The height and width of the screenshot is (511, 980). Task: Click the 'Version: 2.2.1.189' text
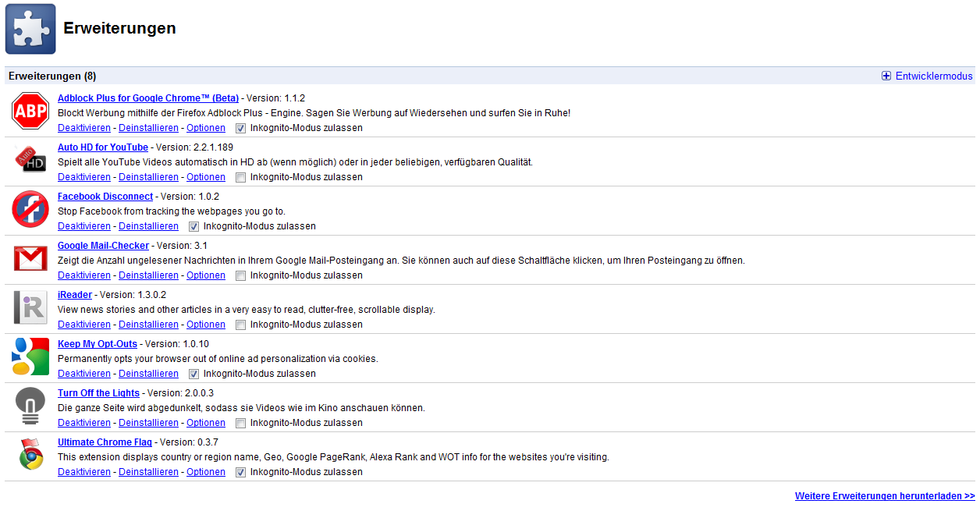point(194,147)
